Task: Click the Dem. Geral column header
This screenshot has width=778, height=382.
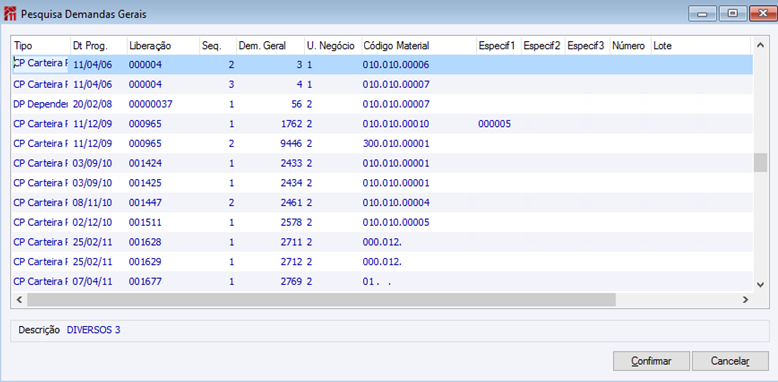Action: 270,46
